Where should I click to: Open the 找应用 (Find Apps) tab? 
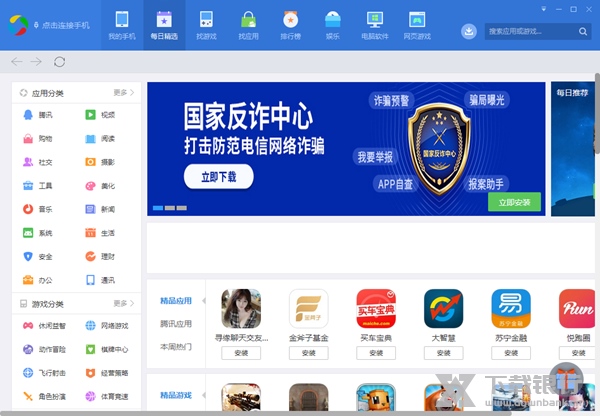[248, 25]
